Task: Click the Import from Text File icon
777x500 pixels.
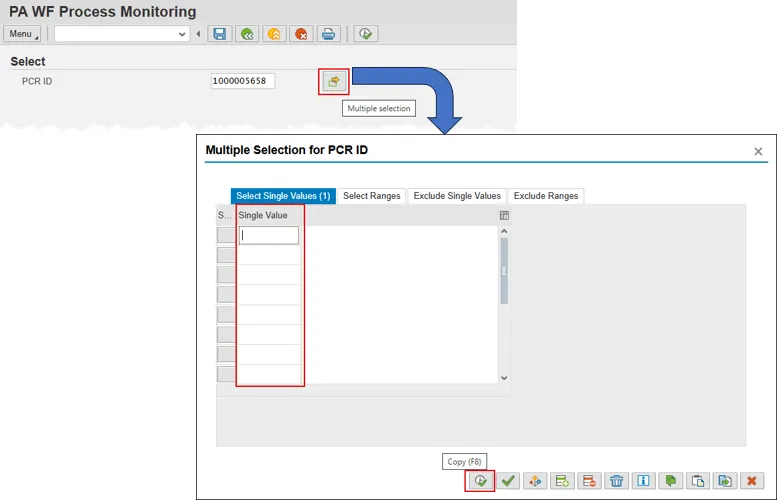Action: tap(724, 481)
